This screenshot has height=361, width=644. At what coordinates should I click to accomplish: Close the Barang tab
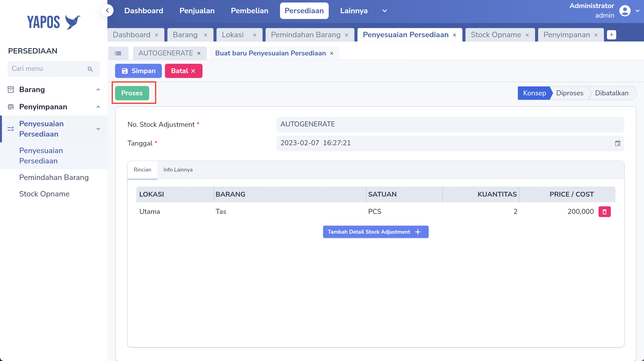click(206, 35)
